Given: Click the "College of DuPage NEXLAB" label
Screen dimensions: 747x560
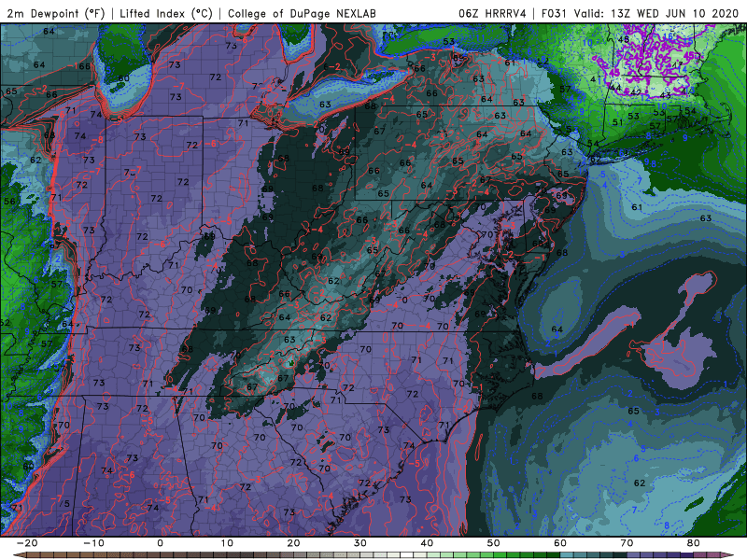Looking at the screenshot, I should pyautogui.click(x=302, y=13).
